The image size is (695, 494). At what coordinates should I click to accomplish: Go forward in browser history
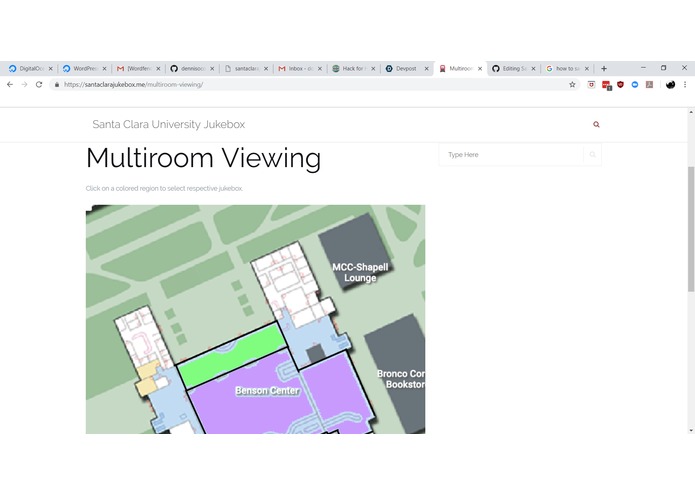pyautogui.click(x=24, y=84)
